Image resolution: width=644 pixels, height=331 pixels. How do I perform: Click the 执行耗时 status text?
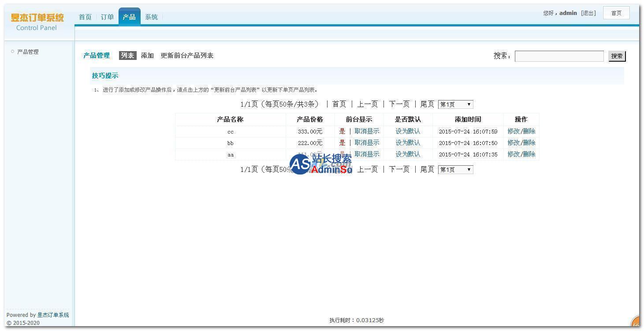[357, 320]
